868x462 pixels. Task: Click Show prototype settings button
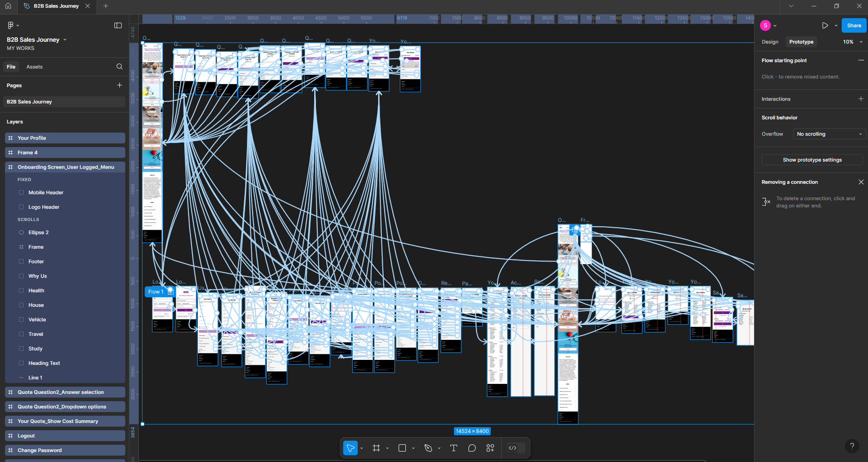click(x=812, y=160)
